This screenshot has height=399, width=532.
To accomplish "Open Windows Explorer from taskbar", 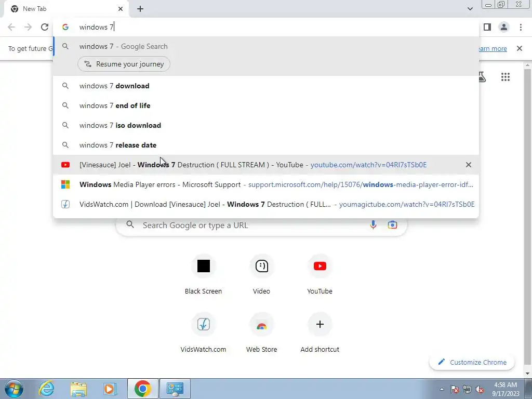I will pyautogui.click(x=78, y=389).
